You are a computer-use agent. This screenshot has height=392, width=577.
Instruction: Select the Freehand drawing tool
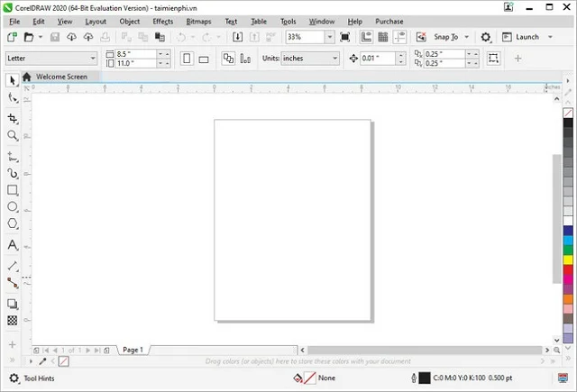(x=13, y=157)
